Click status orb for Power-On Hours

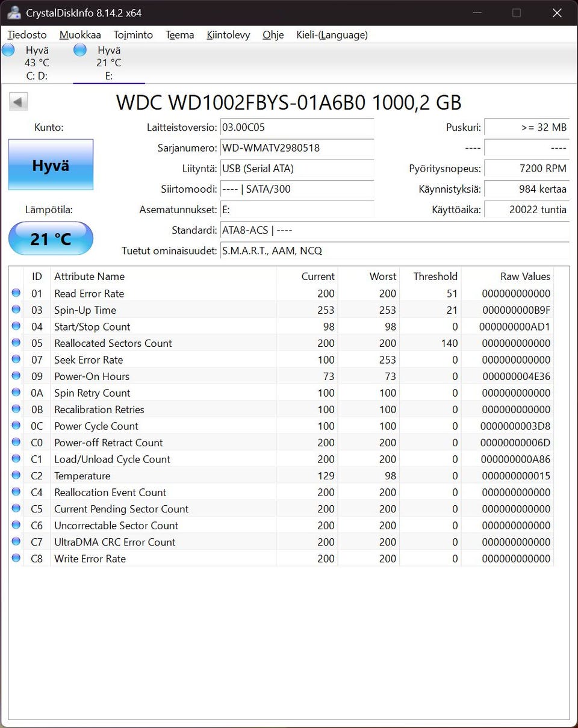tap(16, 376)
